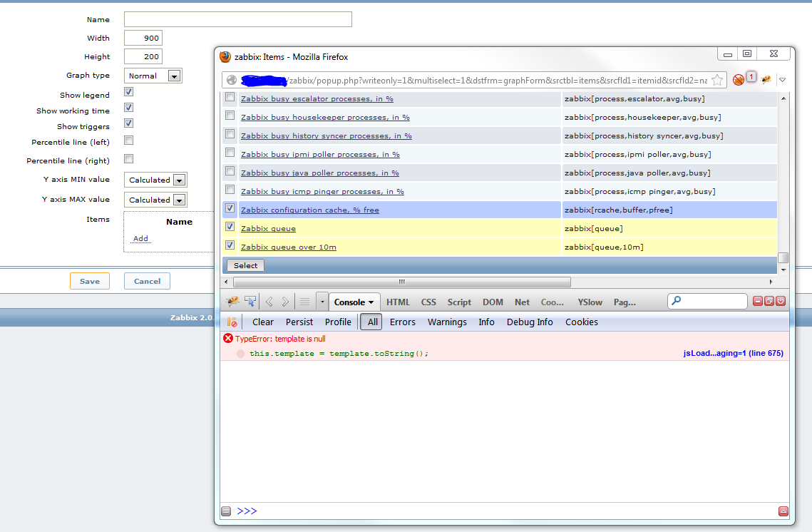
Task: Click into the graph Name input field
Action: [x=237, y=19]
